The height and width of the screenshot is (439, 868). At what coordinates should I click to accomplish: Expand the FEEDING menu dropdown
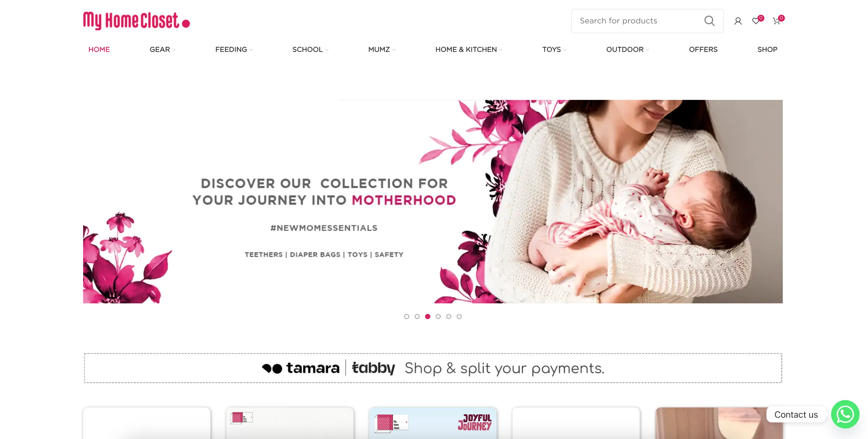(234, 49)
